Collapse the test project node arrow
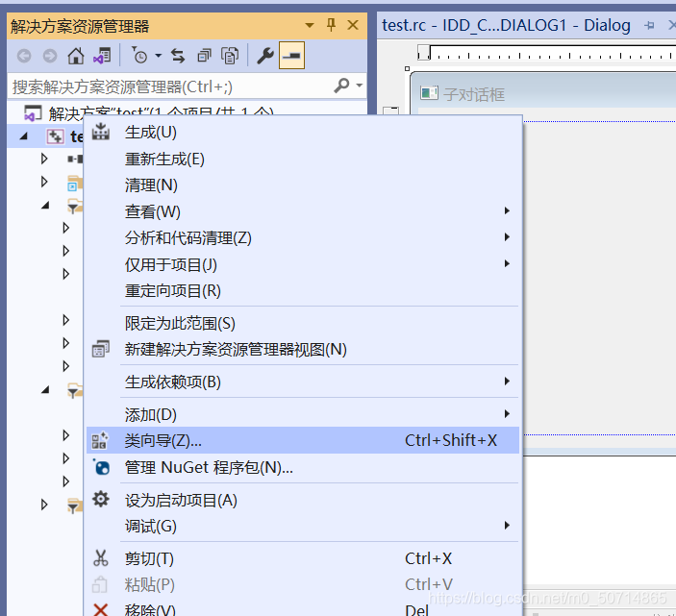Viewport: 676px width, 616px height. tap(24, 136)
